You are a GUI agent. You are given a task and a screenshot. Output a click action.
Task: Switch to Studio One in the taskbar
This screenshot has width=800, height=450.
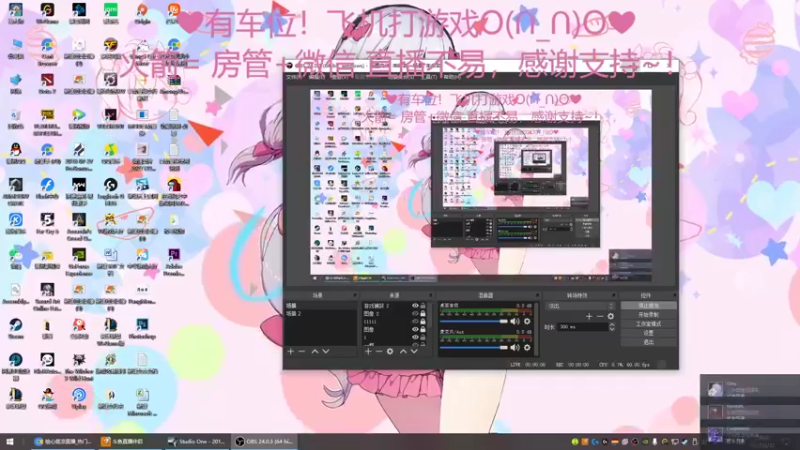pos(196,441)
